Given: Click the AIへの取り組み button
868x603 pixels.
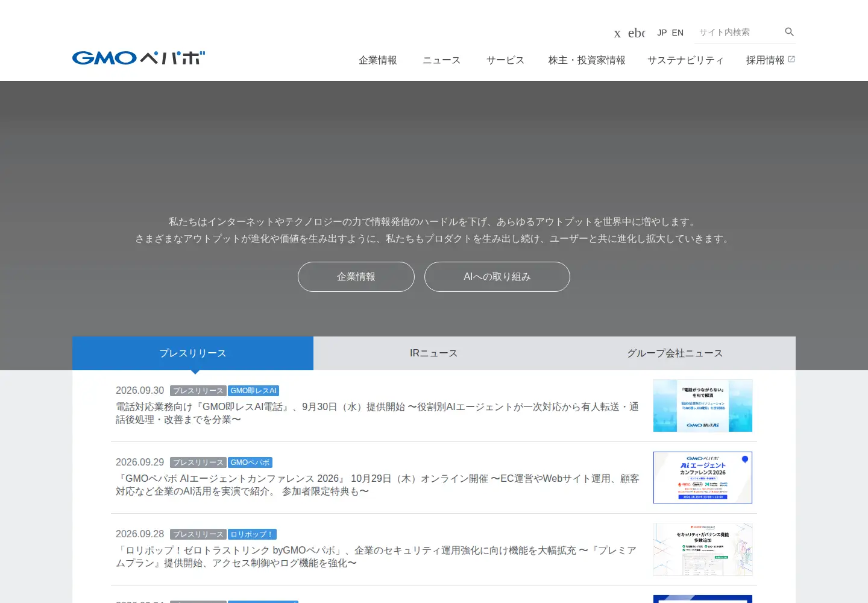Looking at the screenshot, I should pyautogui.click(x=497, y=277).
